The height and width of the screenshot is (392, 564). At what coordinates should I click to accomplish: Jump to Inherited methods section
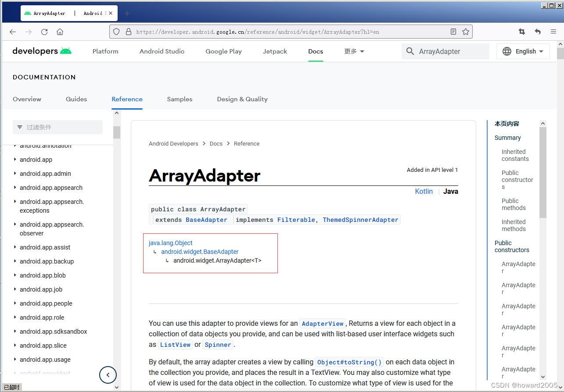(x=514, y=225)
